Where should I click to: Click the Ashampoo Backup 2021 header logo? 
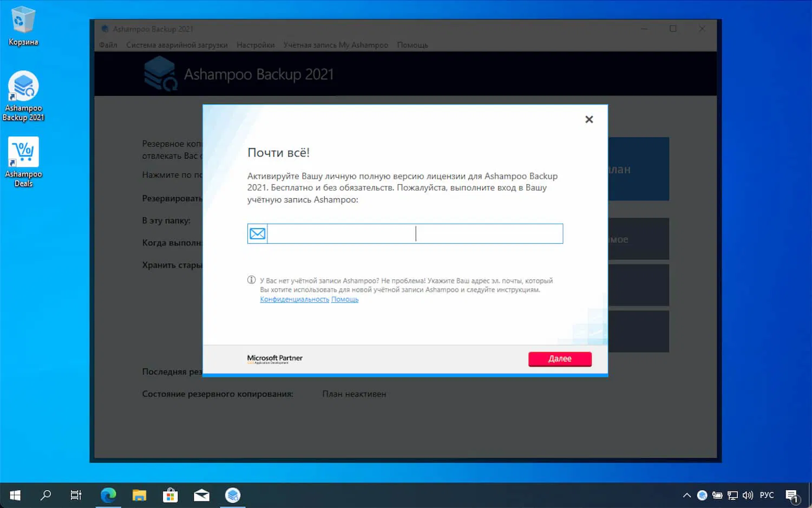(161, 74)
